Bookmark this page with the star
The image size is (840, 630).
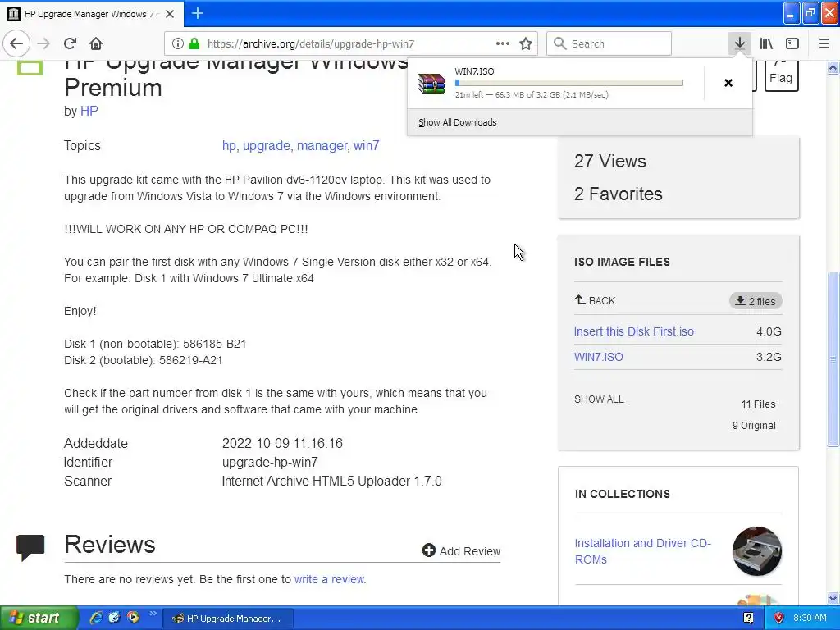click(x=526, y=43)
